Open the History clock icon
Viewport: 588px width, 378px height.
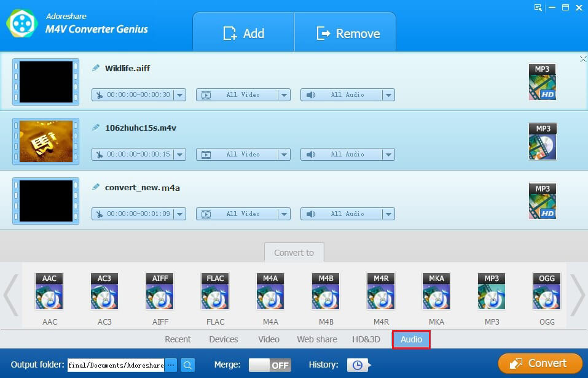[358, 365]
